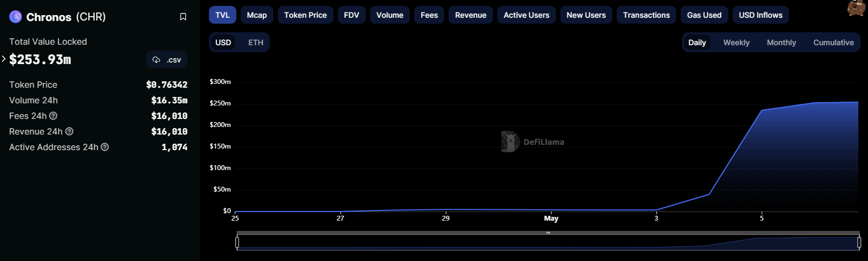
Task: Click the Chronos token logo icon
Action: coord(16,17)
